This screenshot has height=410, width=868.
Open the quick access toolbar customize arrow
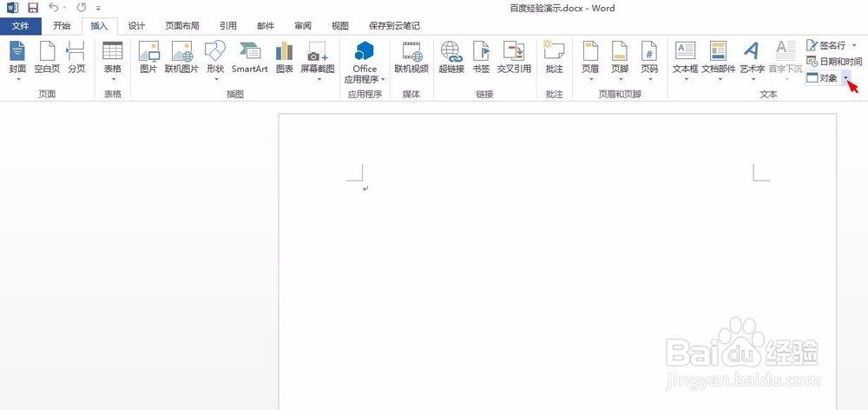(99, 9)
